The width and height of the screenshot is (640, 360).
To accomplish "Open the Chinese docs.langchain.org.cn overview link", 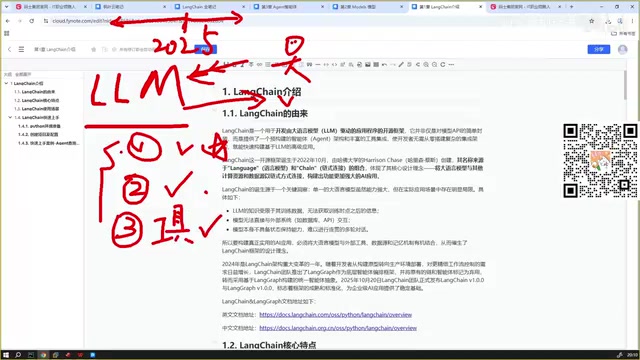I will coord(338,328).
